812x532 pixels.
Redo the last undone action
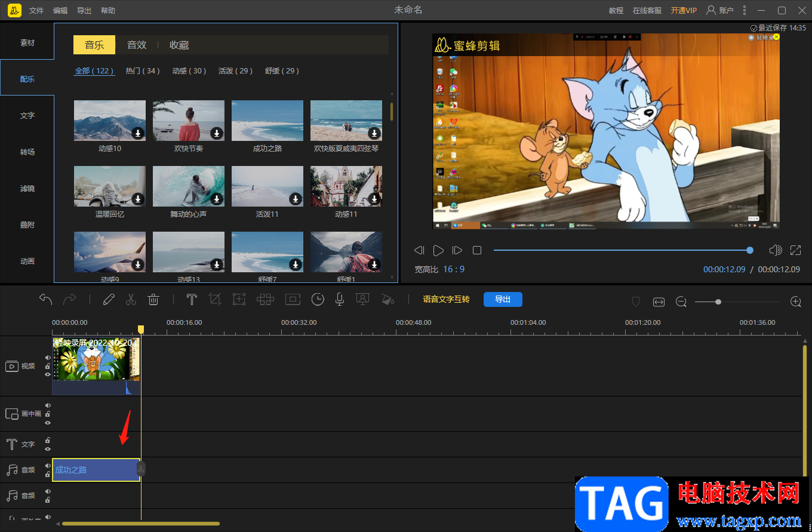point(70,299)
